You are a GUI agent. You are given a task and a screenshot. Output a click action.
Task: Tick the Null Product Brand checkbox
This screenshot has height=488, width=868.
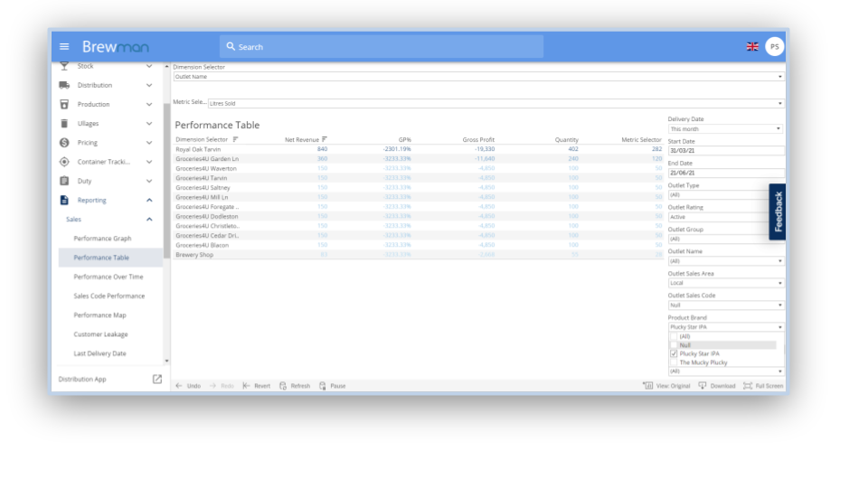[x=674, y=344]
